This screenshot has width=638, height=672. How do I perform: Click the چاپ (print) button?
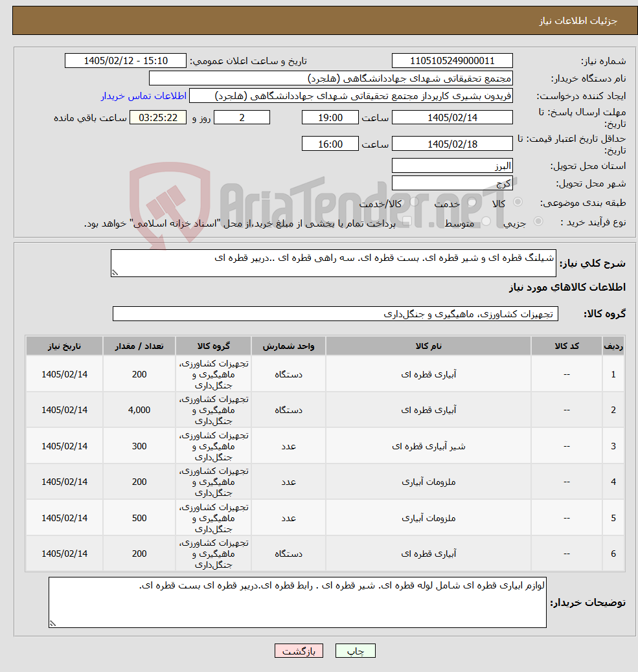click(355, 651)
